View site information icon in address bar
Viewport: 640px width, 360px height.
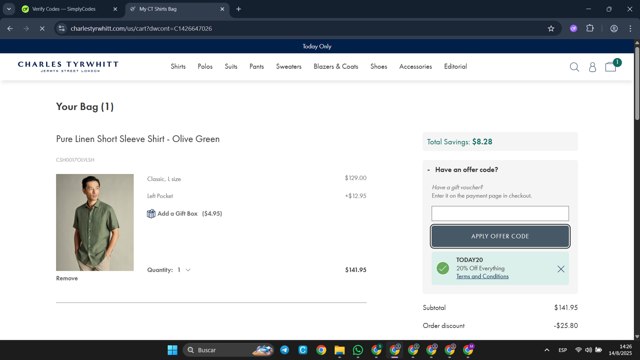tap(62, 29)
